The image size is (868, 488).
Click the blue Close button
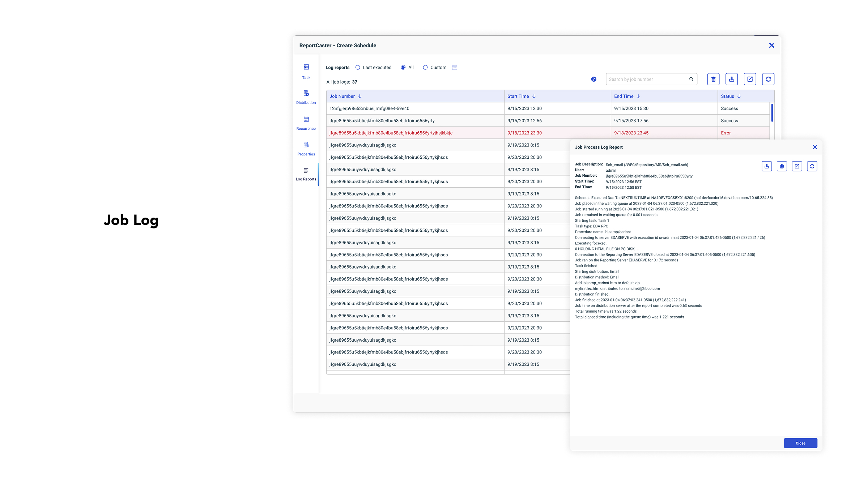[800, 443]
